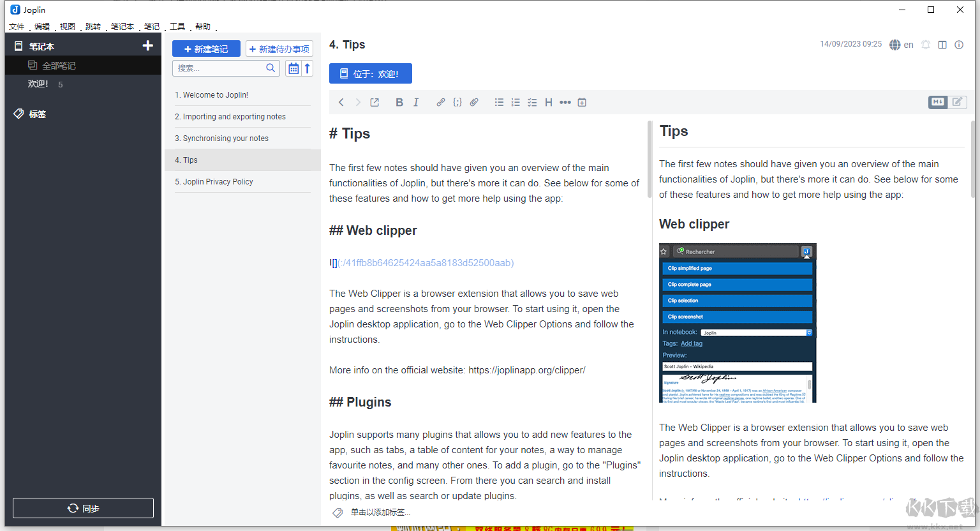Insert a numbered list
980x531 pixels.
516,102
